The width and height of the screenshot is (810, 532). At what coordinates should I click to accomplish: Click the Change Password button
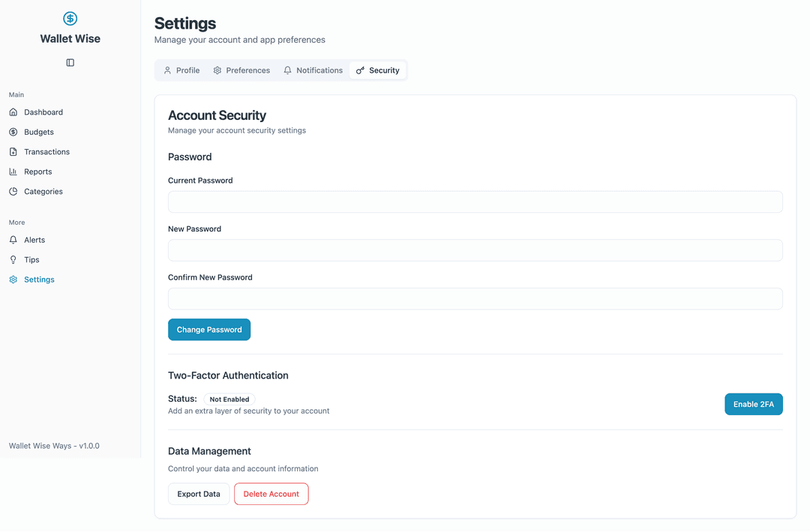[209, 329]
